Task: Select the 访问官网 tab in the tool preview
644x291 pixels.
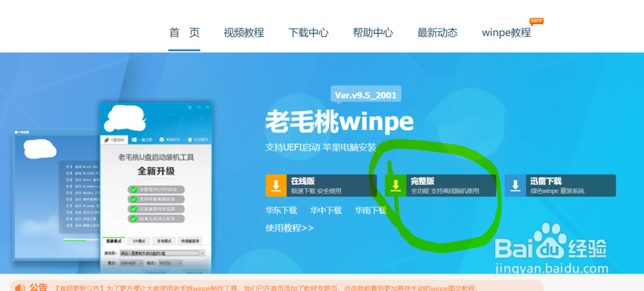Action: (198, 140)
